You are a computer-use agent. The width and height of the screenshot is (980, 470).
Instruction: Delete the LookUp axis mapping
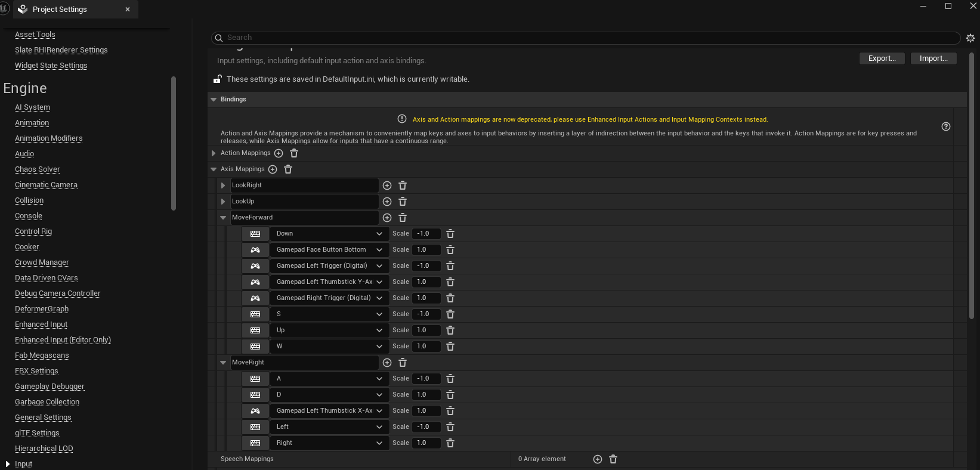pos(403,202)
